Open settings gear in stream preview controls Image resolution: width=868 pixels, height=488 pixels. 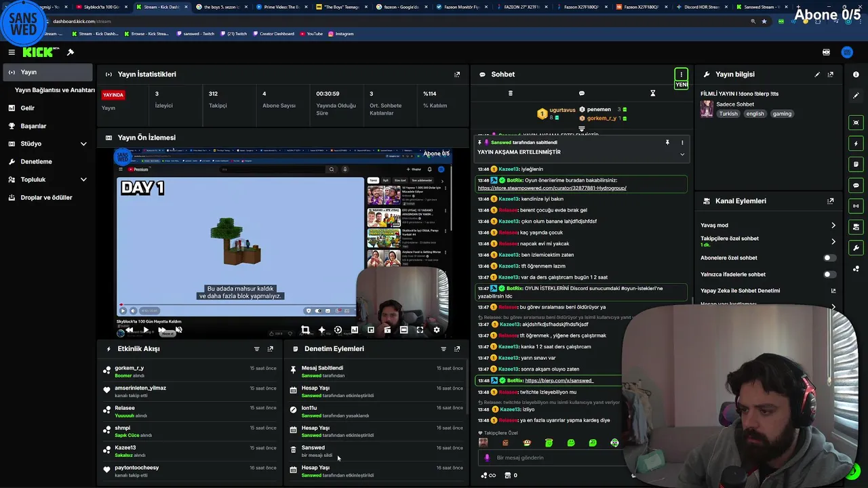click(436, 330)
